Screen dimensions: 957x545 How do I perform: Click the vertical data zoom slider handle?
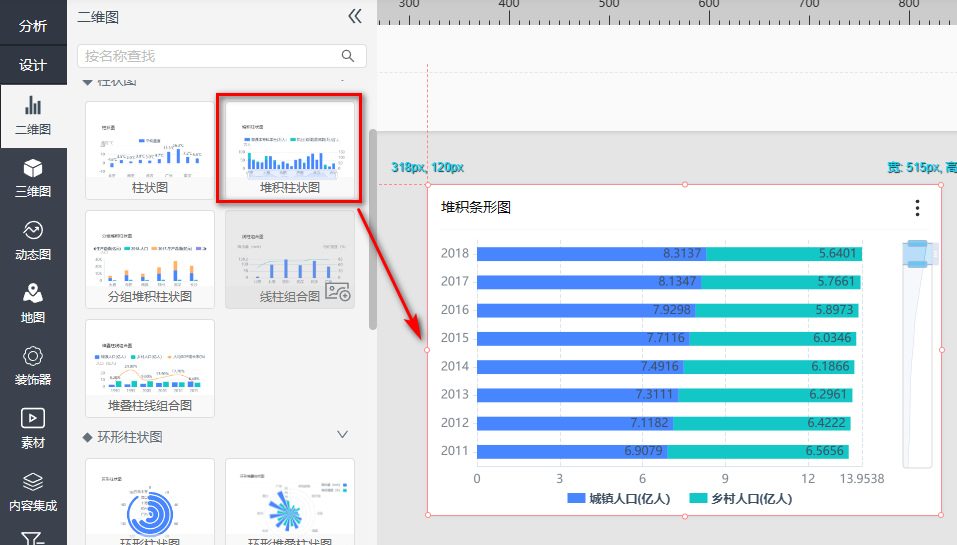tap(918, 253)
